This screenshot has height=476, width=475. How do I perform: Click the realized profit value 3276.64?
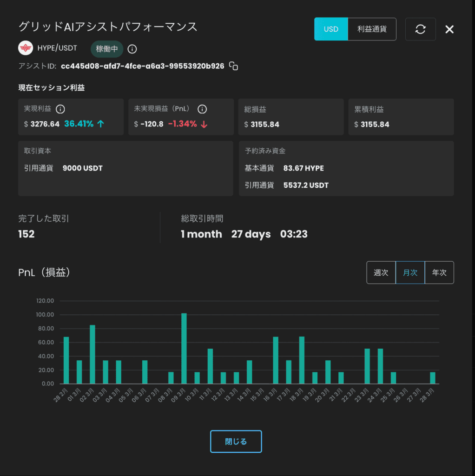pos(45,124)
